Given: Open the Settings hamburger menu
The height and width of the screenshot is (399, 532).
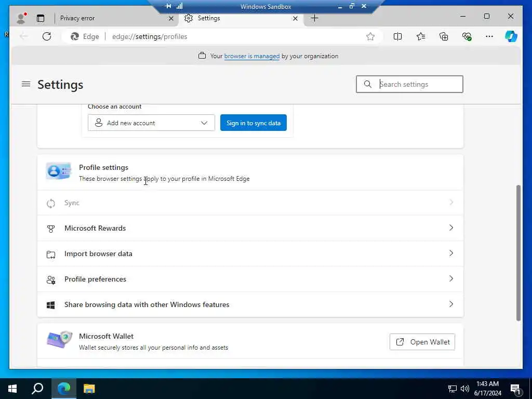Looking at the screenshot, I should point(26,84).
